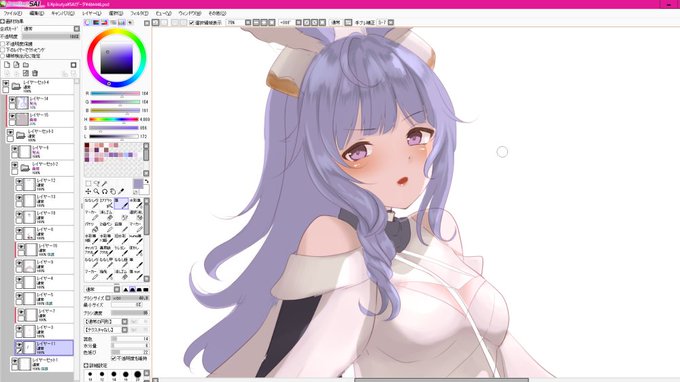Screen dimensions: 680x382
Task: Rotate the canvas counterclockwise button
Action: (307, 23)
